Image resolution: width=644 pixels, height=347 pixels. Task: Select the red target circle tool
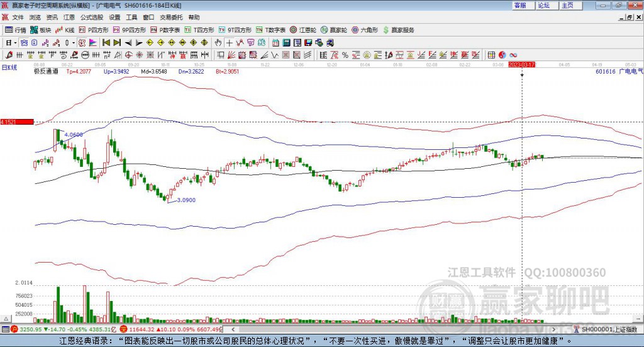(x=128, y=55)
